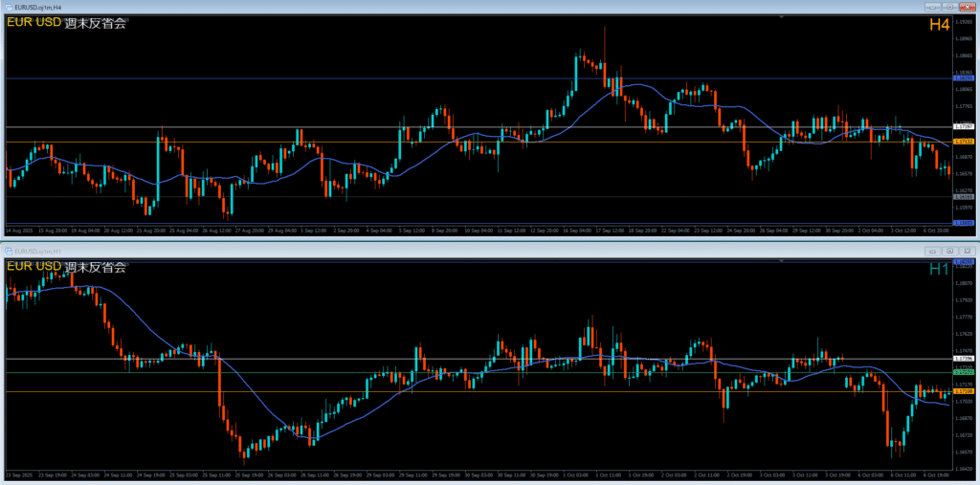
Task: Minimize the EURUSD H1 chart window
Action: pyautogui.click(x=930, y=251)
